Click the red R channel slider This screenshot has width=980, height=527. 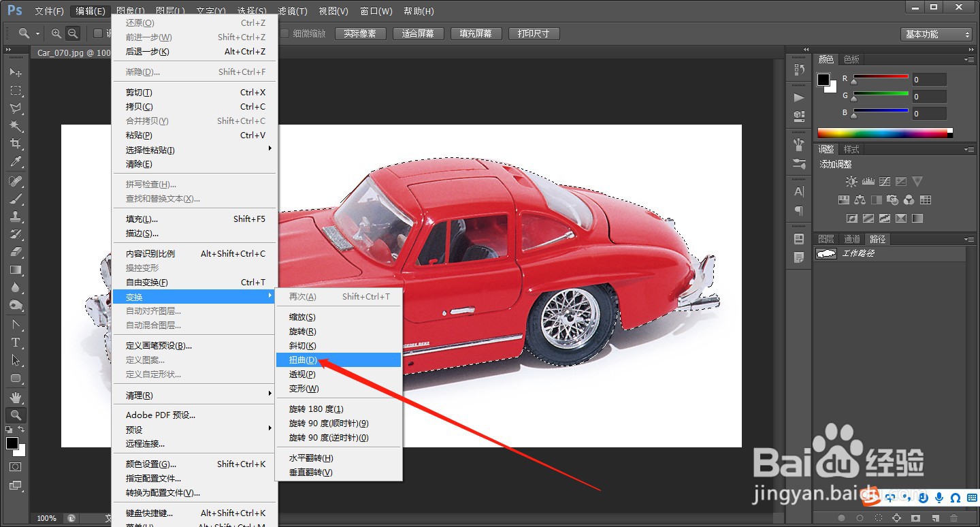881,77
